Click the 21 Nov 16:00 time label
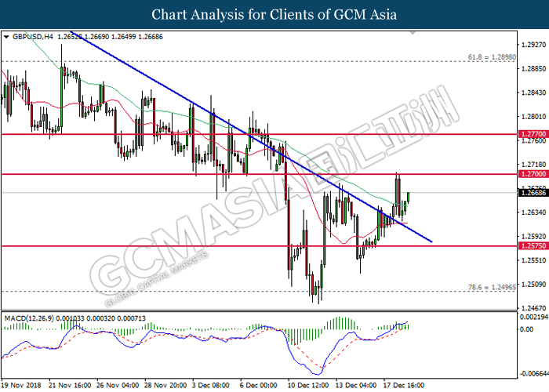Viewport: 549px width, 392px height. click(70, 385)
